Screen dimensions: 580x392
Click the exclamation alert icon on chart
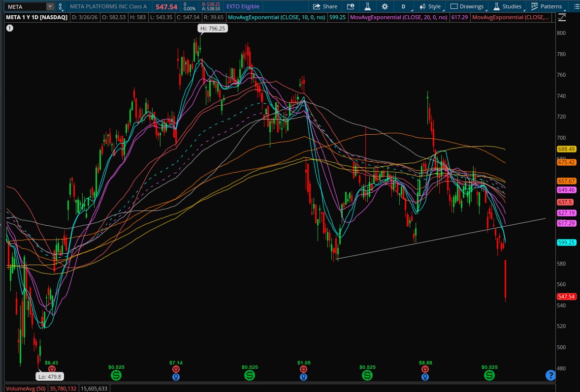coord(10,28)
